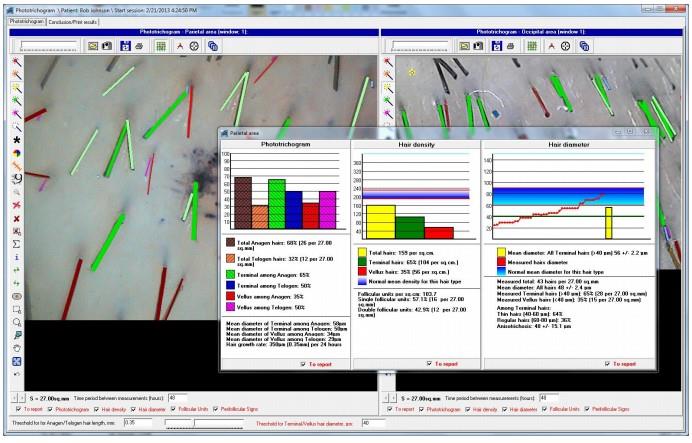The height and width of the screenshot is (443, 692).
Task: Toggle Follicular Units checkbox below Occipital window
Action: (x=545, y=409)
